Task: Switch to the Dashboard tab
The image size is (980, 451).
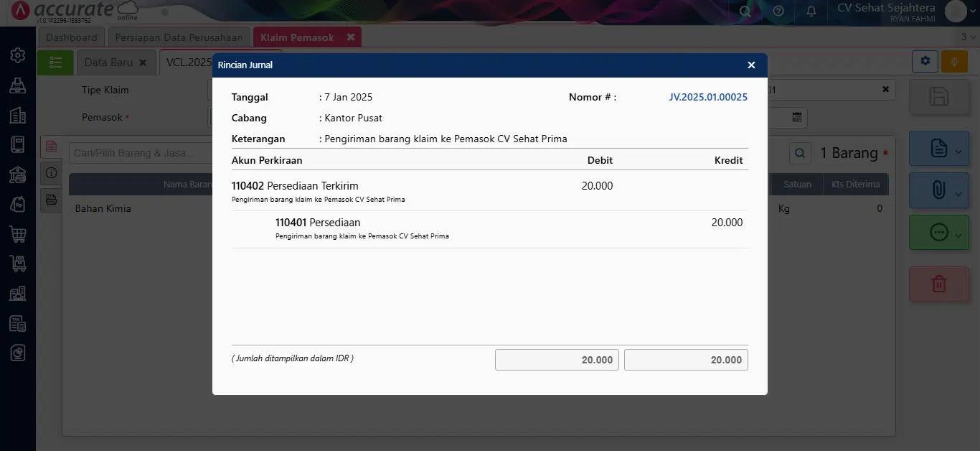Action: pyautogui.click(x=72, y=37)
